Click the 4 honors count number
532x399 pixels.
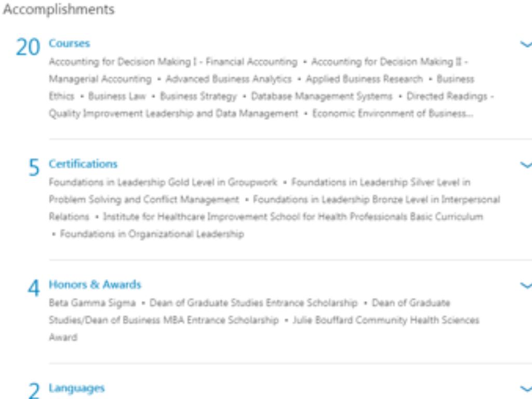(x=34, y=288)
